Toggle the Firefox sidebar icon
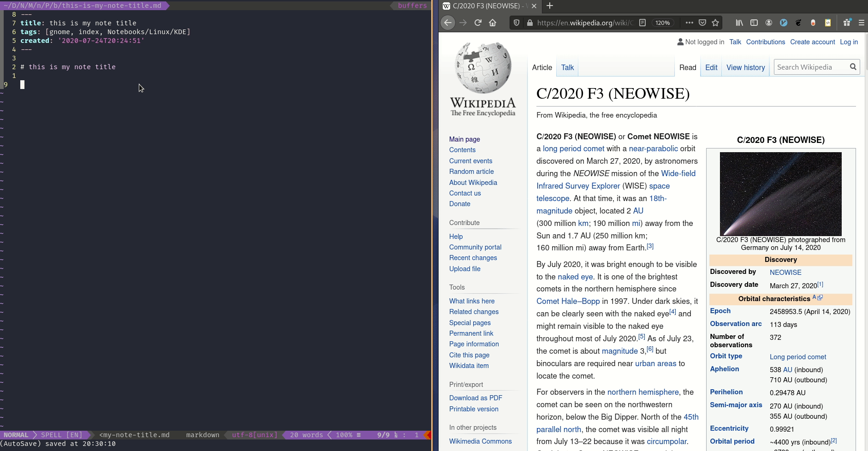This screenshot has width=868, height=451. click(754, 23)
